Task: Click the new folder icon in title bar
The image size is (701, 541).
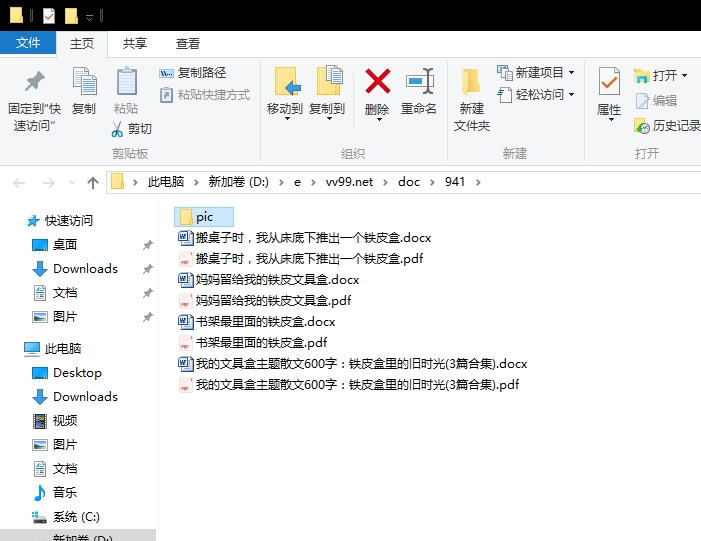Action: click(71, 16)
